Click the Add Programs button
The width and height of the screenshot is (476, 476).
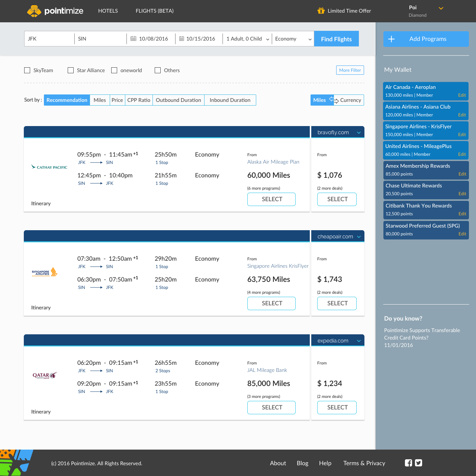click(x=426, y=39)
